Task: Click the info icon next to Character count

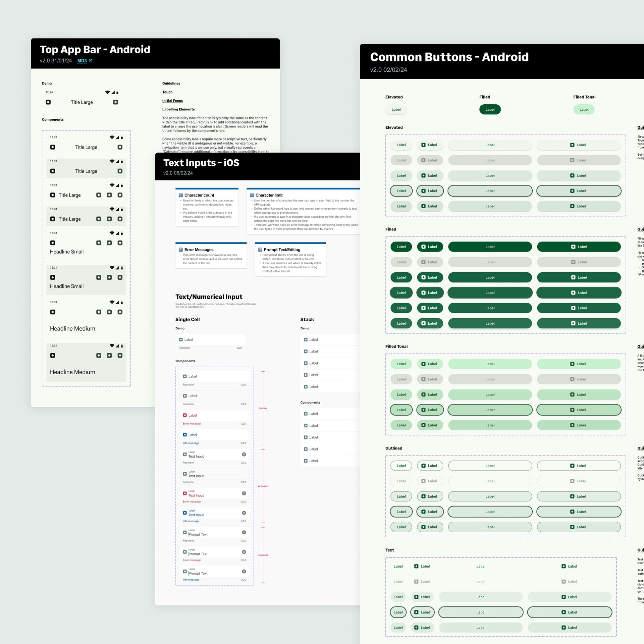Action: [x=181, y=195]
